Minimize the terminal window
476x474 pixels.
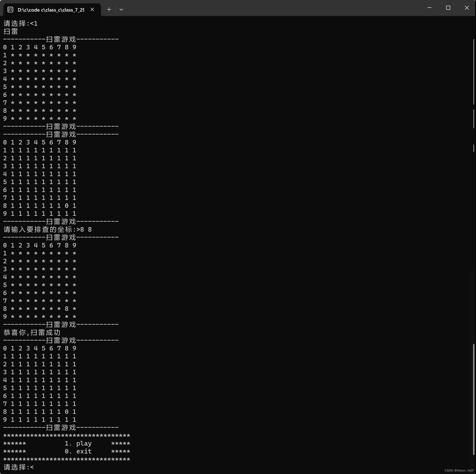(x=429, y=8)
